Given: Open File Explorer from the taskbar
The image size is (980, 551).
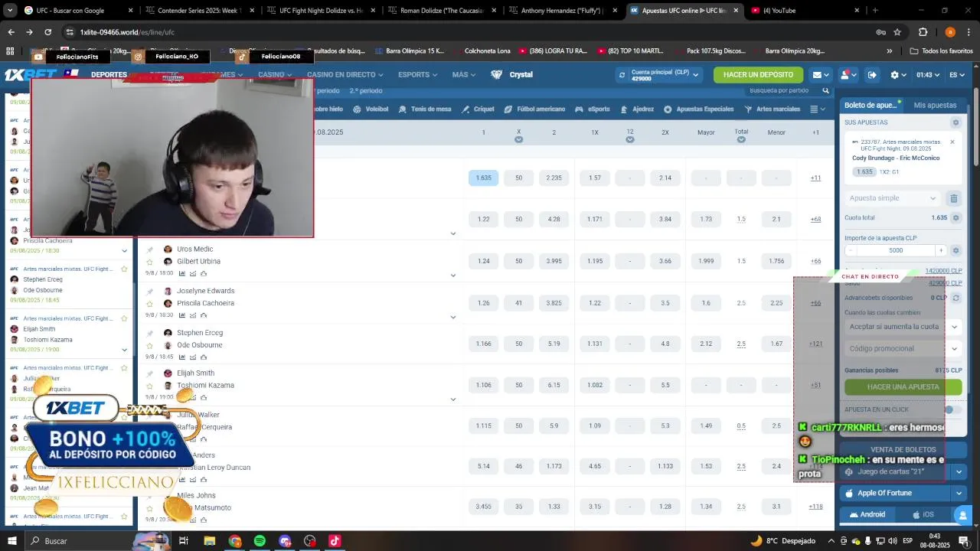Looking at the screenshot, I should click(209, 541).
